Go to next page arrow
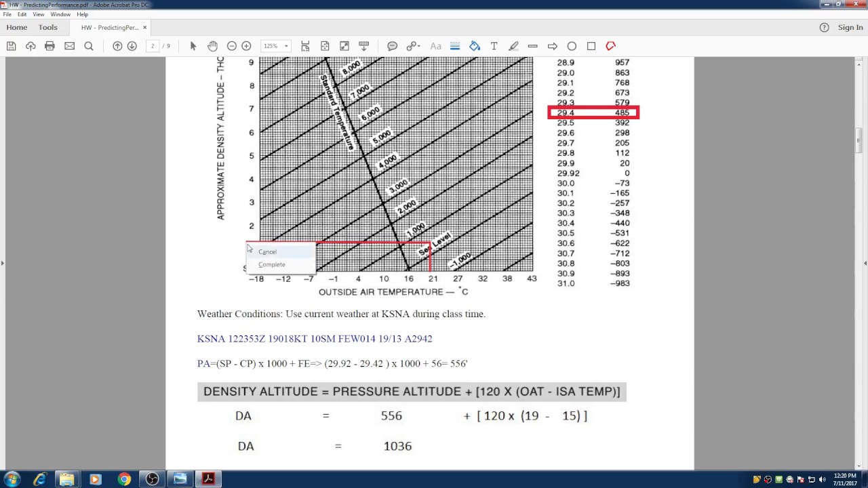The image size is (868, 488). [132, 46]
